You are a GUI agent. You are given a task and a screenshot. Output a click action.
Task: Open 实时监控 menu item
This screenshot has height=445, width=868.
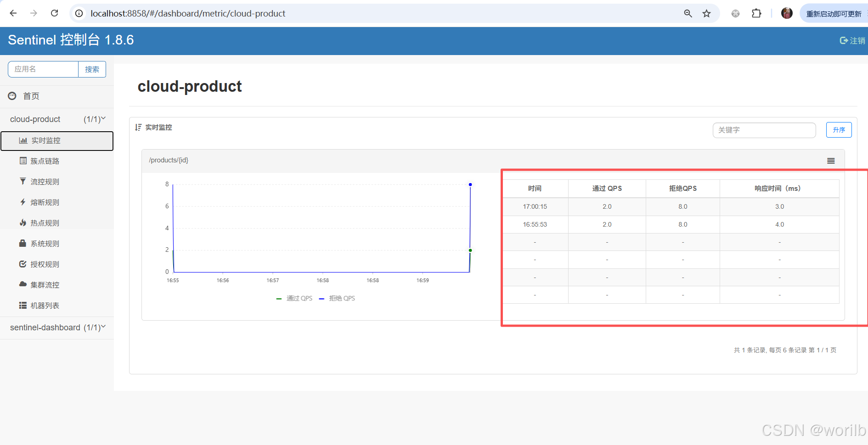(57, 141)
